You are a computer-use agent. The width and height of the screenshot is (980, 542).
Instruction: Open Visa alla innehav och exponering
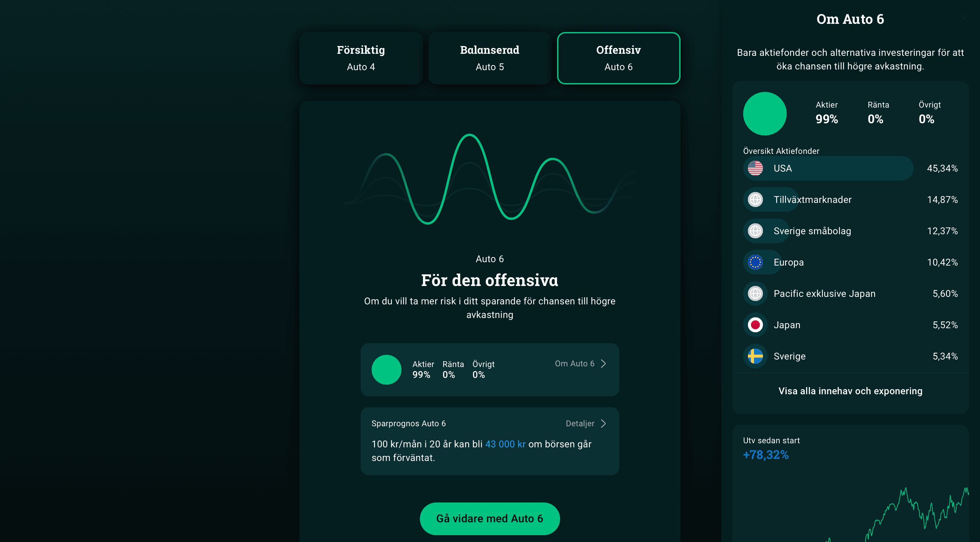[850, 391]
